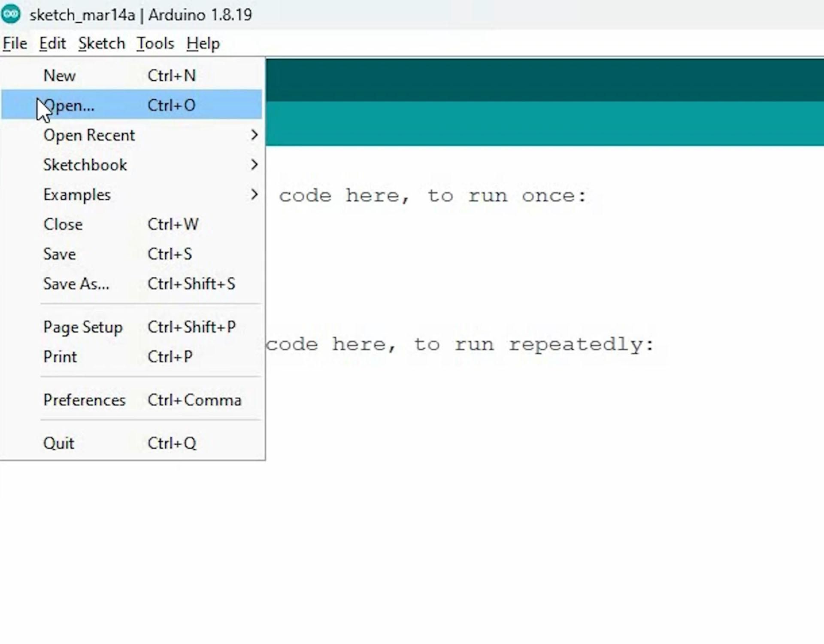Click the 'to run repeatedly:' comment line
The image size is (824, 644).
pyautogui.click(x=460, y=345)
